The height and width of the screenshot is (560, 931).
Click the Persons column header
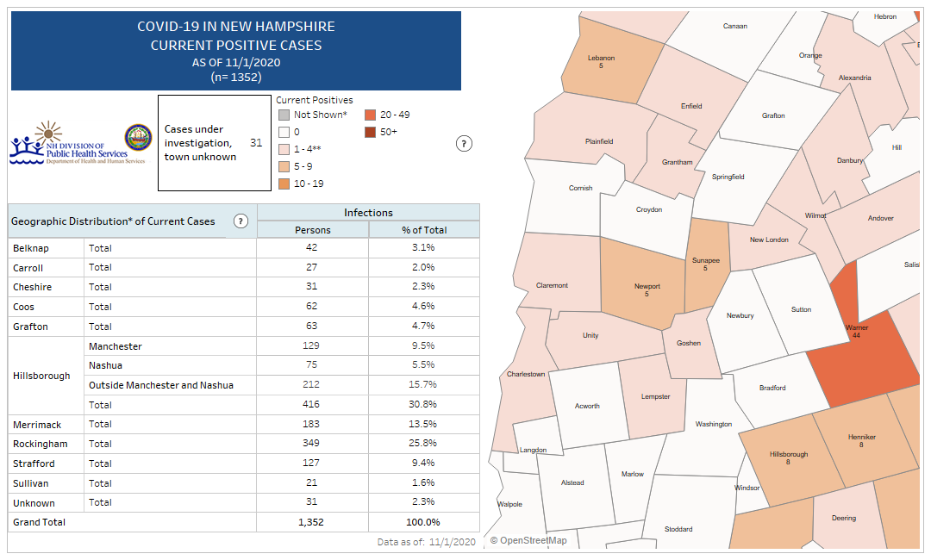(312, 230)
